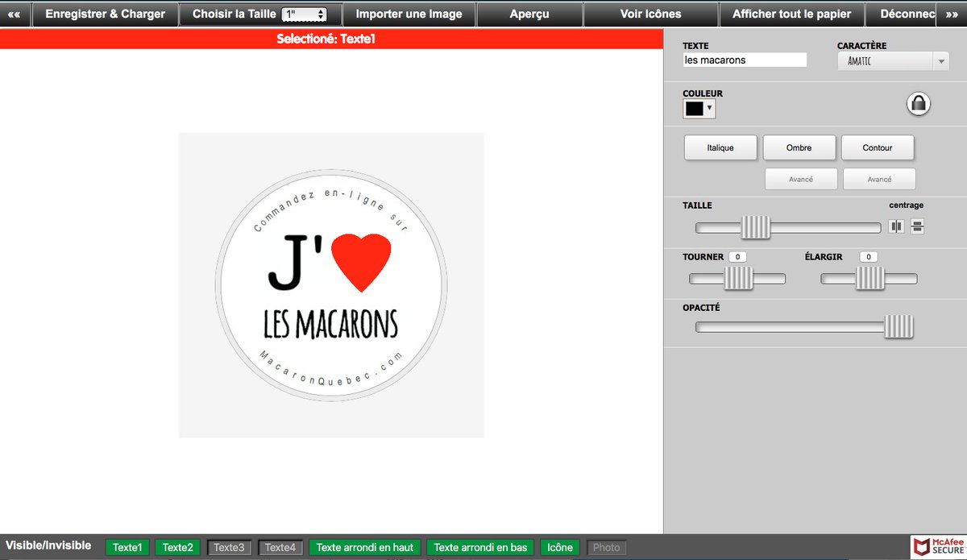Screen dimensions: 967x560
Task: Open the Couleur color picker dropdown
Action: tap(699, 108)
